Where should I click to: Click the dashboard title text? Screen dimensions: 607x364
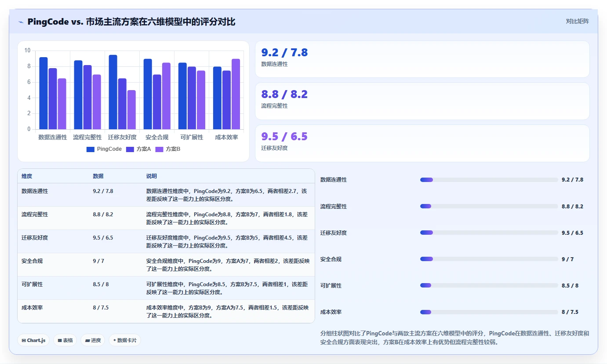[x=131, y=22]
